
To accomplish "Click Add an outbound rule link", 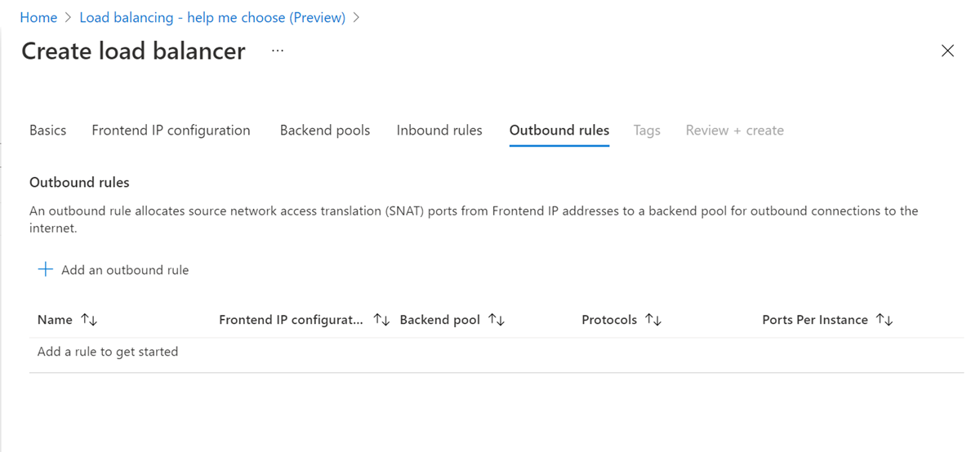I will 125,270.
